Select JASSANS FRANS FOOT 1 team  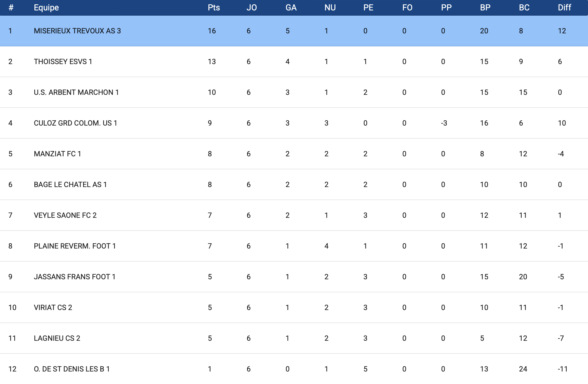(74, 277)
